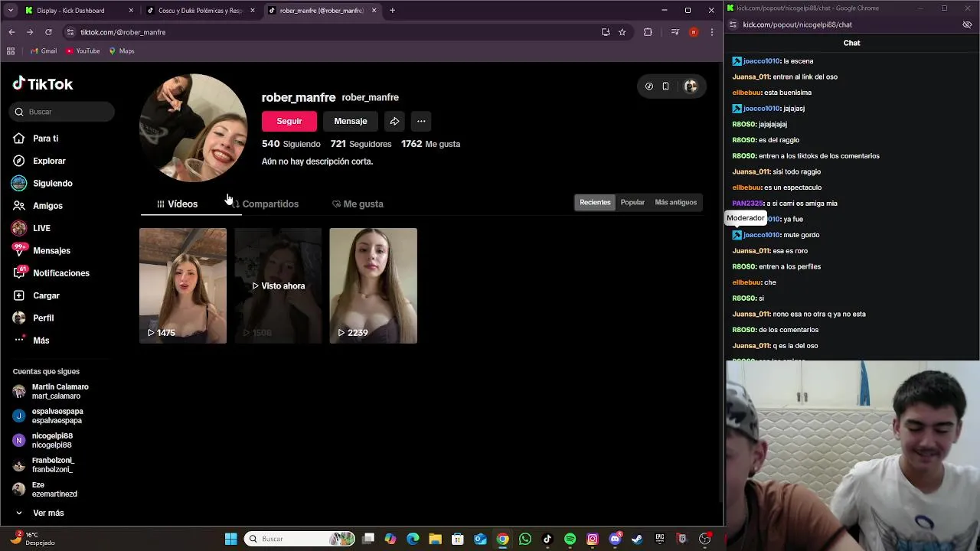Select the Compartidos profile tab
The image size is (980, 551).
(265, 204)
